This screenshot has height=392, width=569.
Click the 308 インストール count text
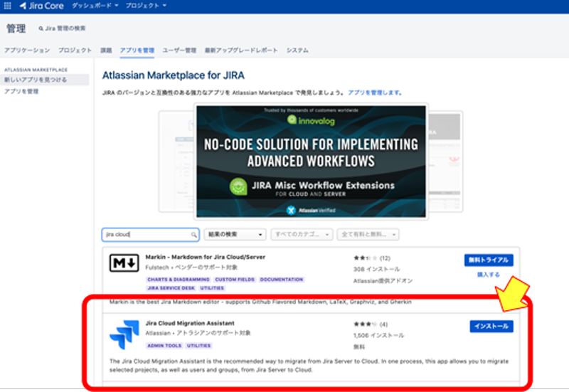[377, 269]
